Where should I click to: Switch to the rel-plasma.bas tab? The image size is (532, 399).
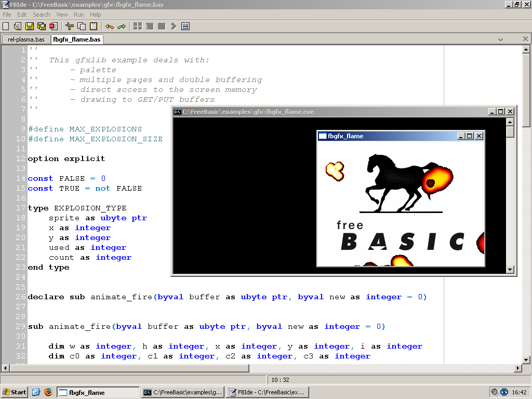[26, 39]
